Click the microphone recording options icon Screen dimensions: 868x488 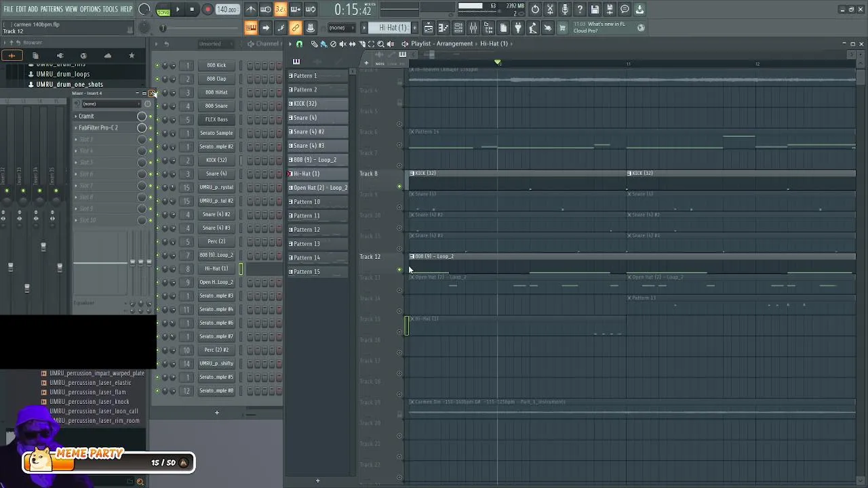click(565, 9)
